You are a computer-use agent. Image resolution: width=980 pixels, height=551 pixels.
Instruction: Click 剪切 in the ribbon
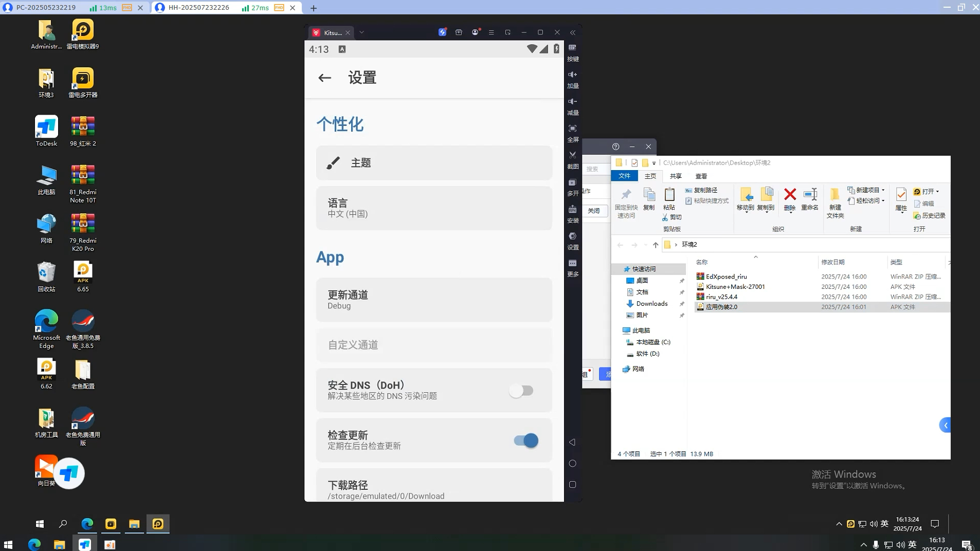point(672,217)
